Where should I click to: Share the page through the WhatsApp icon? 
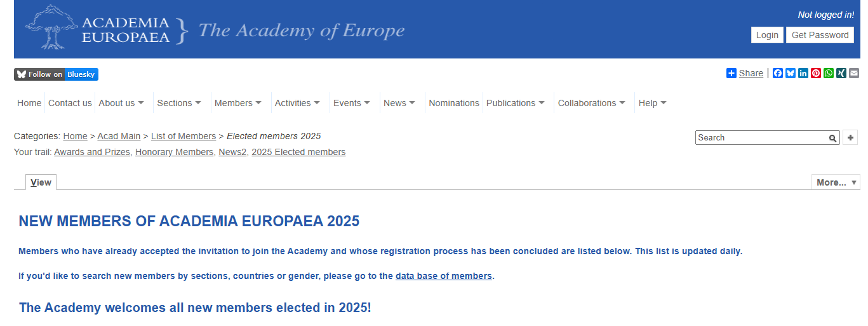point(829,73)
